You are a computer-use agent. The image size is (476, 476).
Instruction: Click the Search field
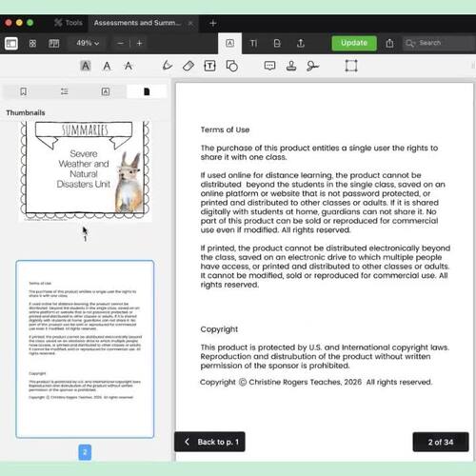click(x=439, y=43)
